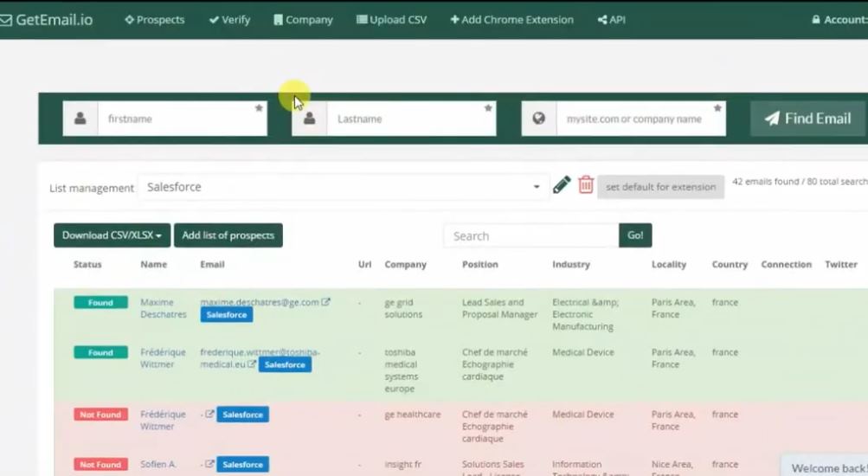Click the Industry column header
This screenshot has width=868, height=476.
[x=570, y=265]
